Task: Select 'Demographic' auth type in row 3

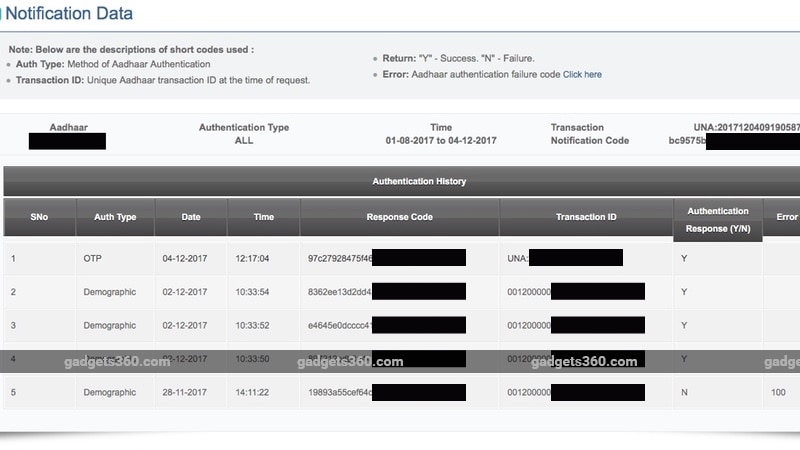Action: (110, 326)
